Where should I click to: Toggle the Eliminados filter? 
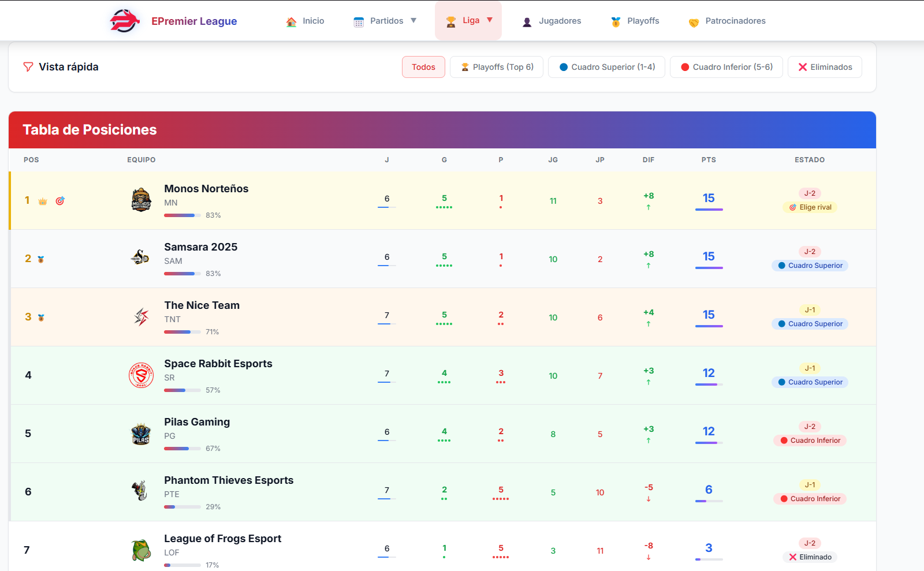click(825, 67)
